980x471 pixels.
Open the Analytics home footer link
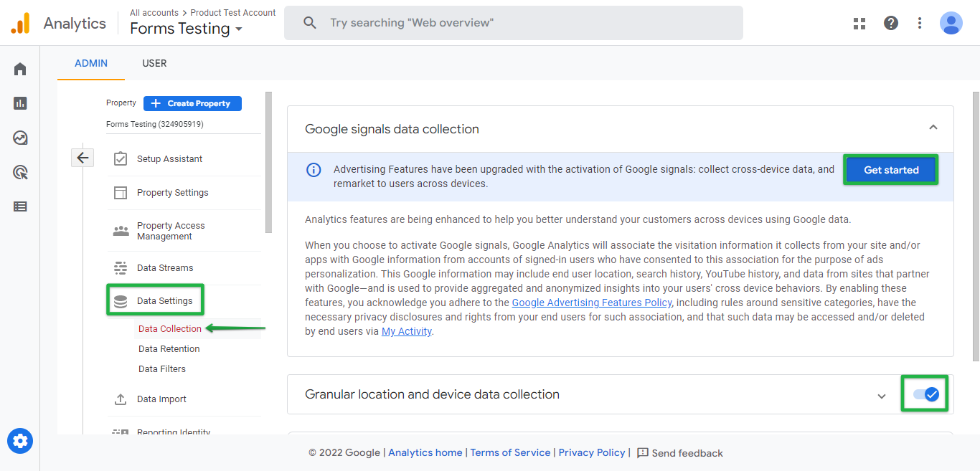(425, 452)
